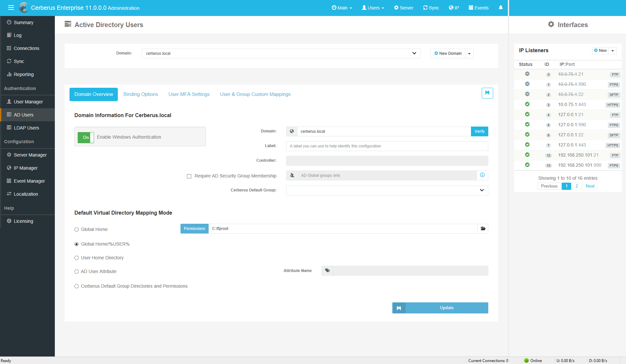Click the tag icon beside Attribute Name
The height and width of the screenshot is (364, 626).
[327, 270]
